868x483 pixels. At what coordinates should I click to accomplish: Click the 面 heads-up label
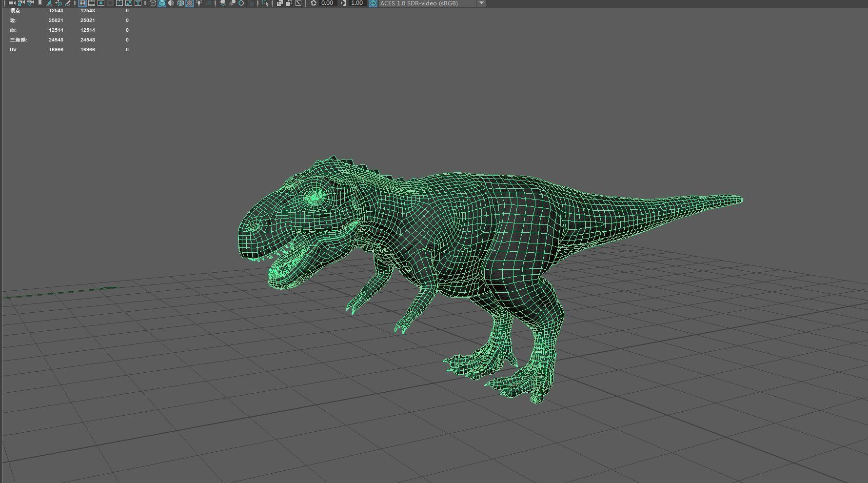13,30
